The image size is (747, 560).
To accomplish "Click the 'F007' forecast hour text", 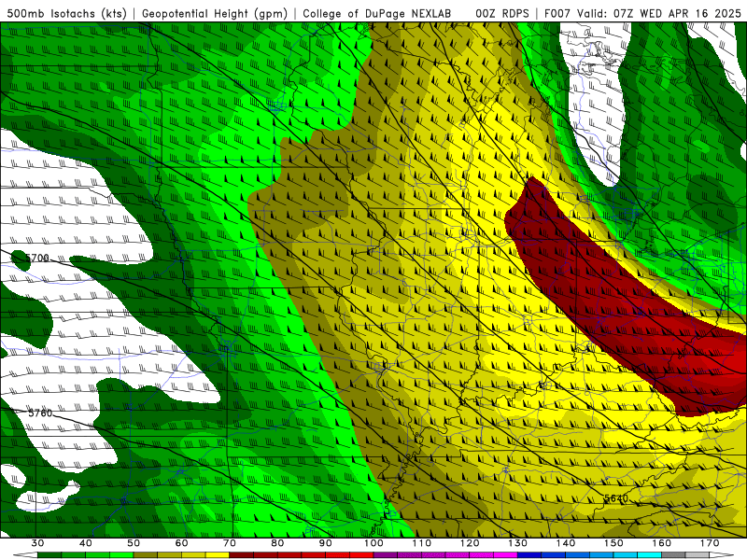I will 558,13.
